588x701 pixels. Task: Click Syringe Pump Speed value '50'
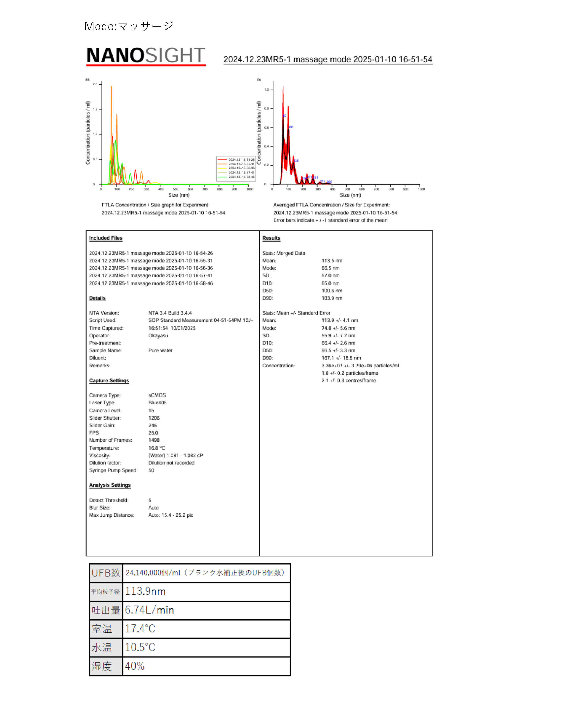[151, 470]
